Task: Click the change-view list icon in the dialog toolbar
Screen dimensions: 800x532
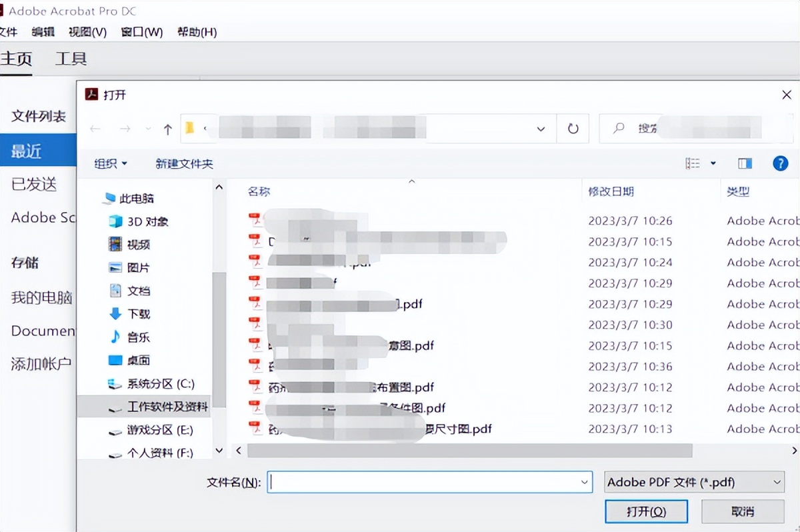Action: [x=693, y=163]
